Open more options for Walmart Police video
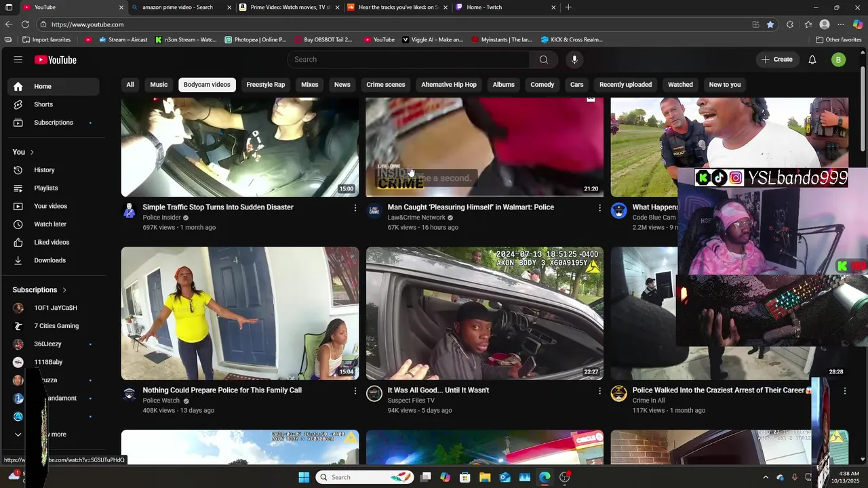The height and width of the screenshot is (488, 868). click(x=599, y=208)
